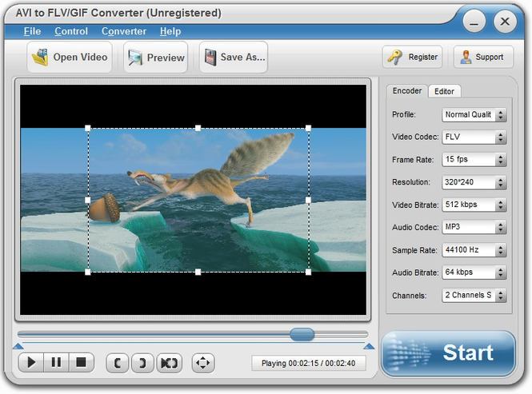Open the Help menu
The image size is (532, 394).
pos(170,31)
